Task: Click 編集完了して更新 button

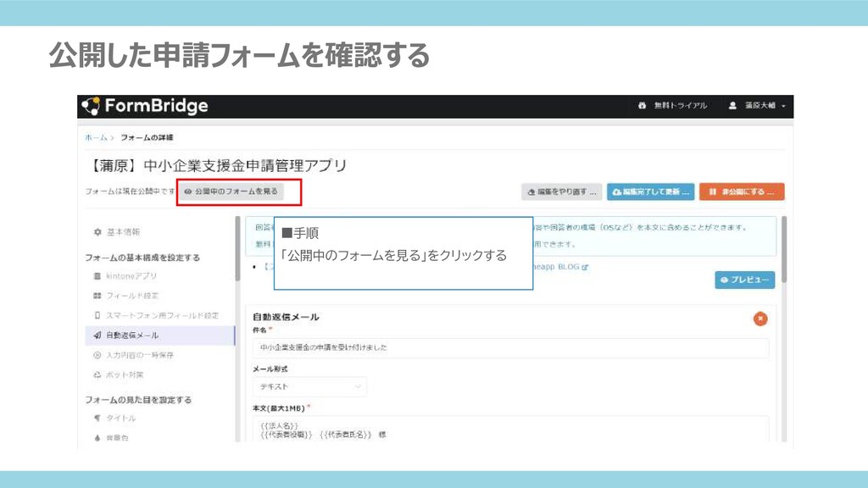Action: pyautogui.click(x=650, y=192)
